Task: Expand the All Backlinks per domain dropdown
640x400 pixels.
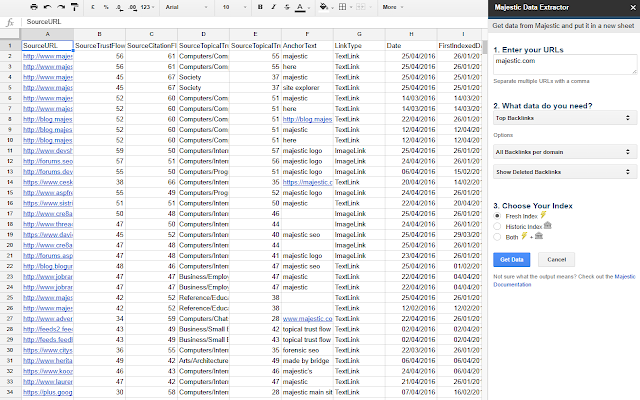Action: [x=564, y=152]
